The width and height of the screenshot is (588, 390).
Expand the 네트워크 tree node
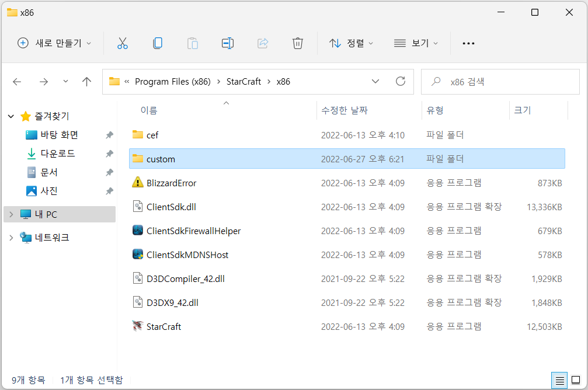click(11, 238)
